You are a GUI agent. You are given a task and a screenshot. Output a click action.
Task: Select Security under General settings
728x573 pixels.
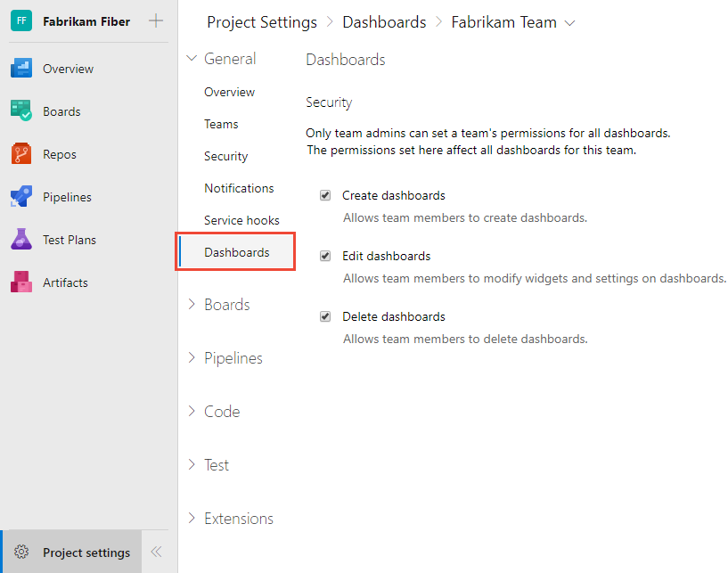226,157
